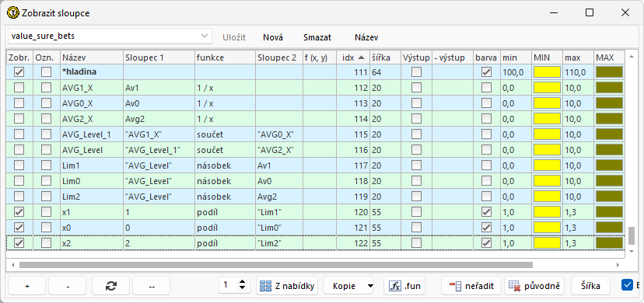
Task: Click the refresh arrows button
Action: pyautogui.click(x=111, y=286)
